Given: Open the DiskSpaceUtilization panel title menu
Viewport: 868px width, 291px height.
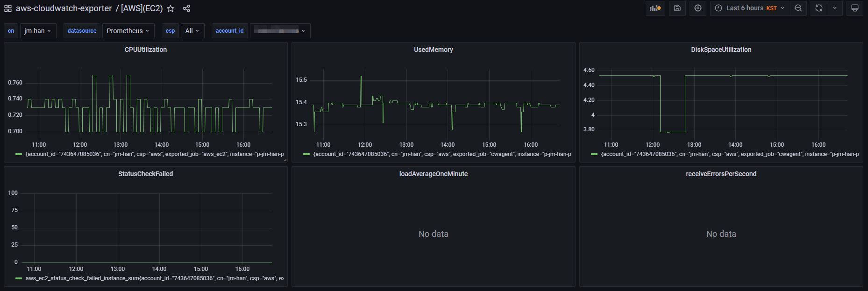Looking at the screenshot, I should pos(721,50).
